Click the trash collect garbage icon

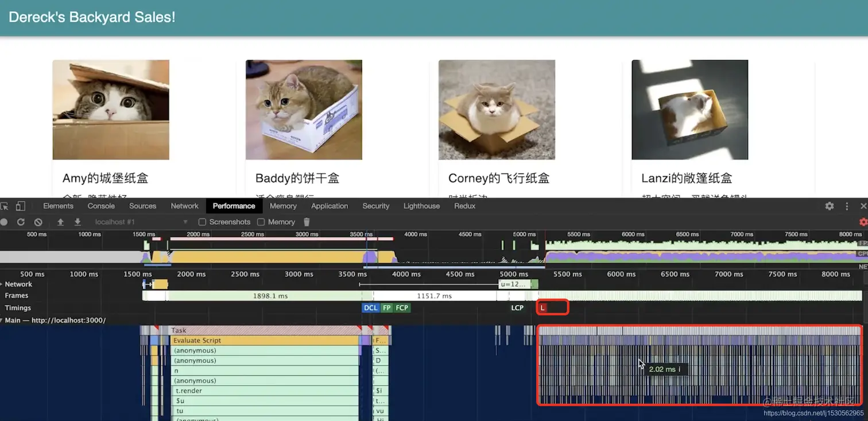[307, 222]
